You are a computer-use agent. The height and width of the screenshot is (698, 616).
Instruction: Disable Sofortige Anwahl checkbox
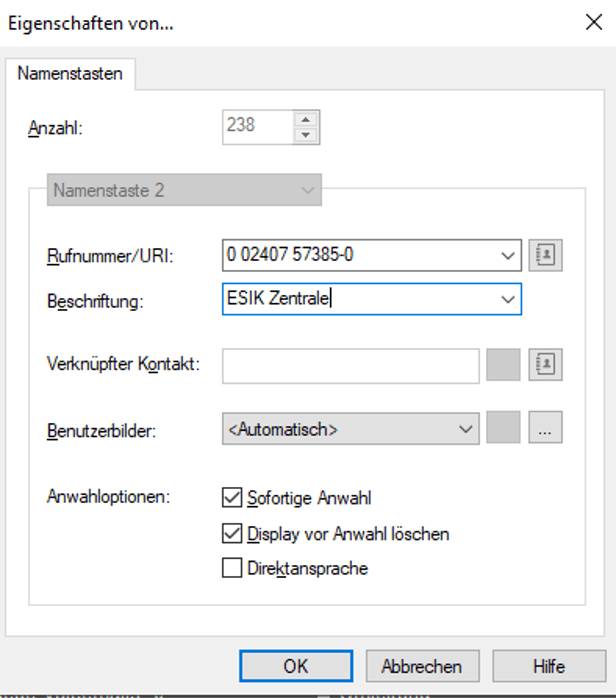[x=231, y=497]
